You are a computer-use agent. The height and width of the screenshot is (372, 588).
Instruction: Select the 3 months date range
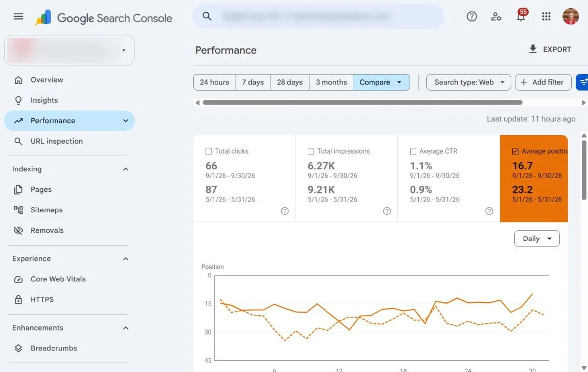(x=331, y=82)
